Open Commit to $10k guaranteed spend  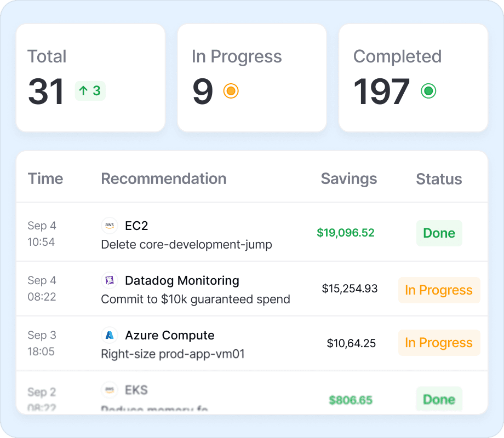[196, 299]
